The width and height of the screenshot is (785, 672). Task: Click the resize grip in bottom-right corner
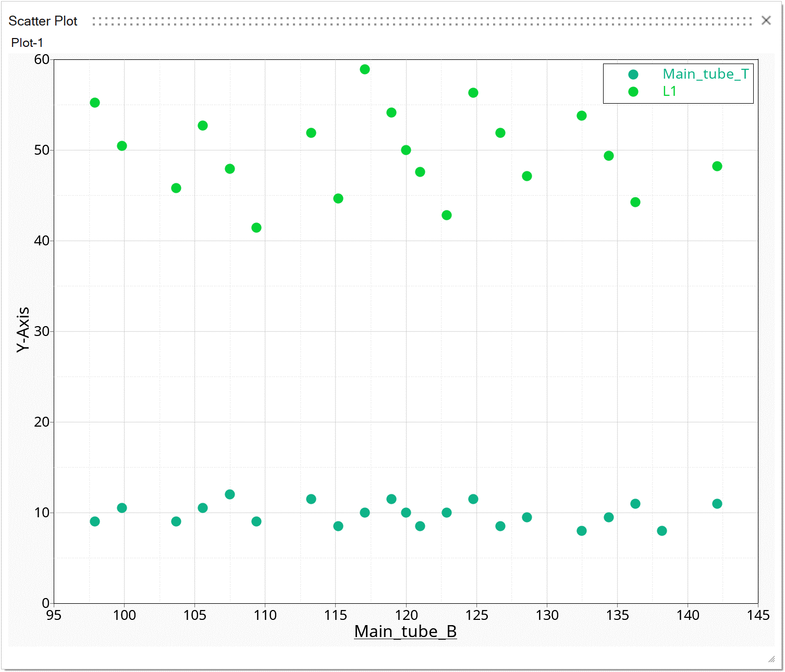click(x=771, y=659)
